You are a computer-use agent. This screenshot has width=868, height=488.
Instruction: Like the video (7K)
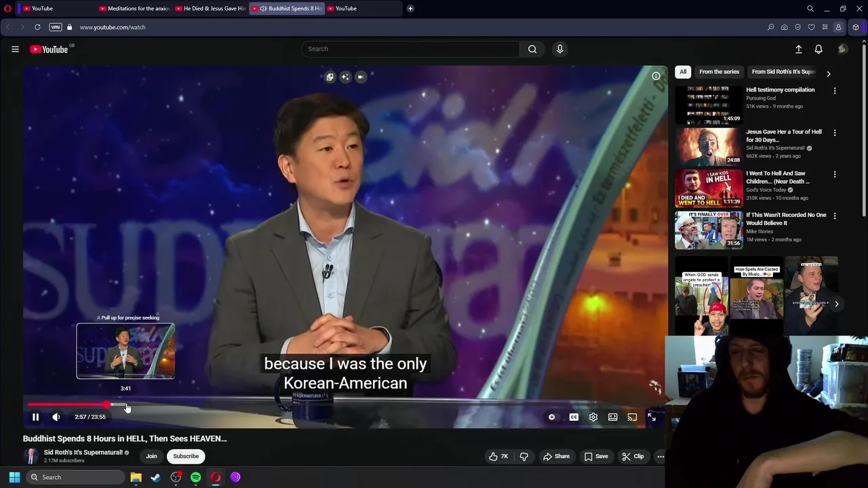[498, 456]
